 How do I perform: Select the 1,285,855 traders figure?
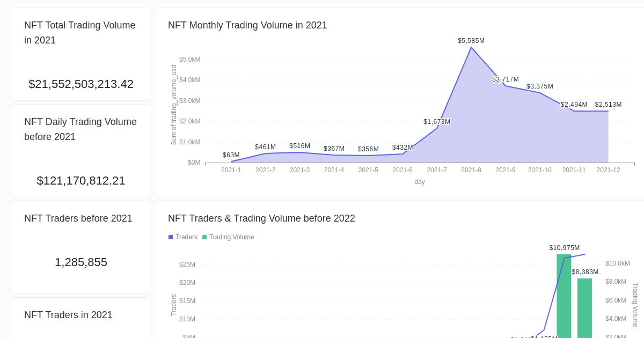(81, 262)
